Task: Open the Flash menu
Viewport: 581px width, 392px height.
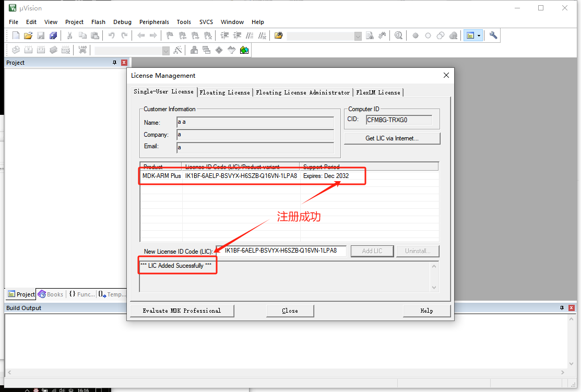Action: click(98, 22)
